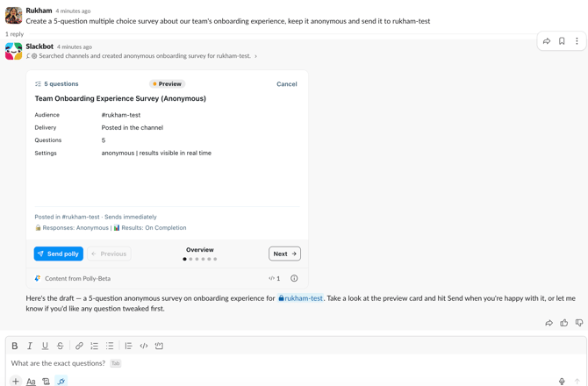Give thumbs up feedback on response
This screenshot has height=386, width=588.
564,323
